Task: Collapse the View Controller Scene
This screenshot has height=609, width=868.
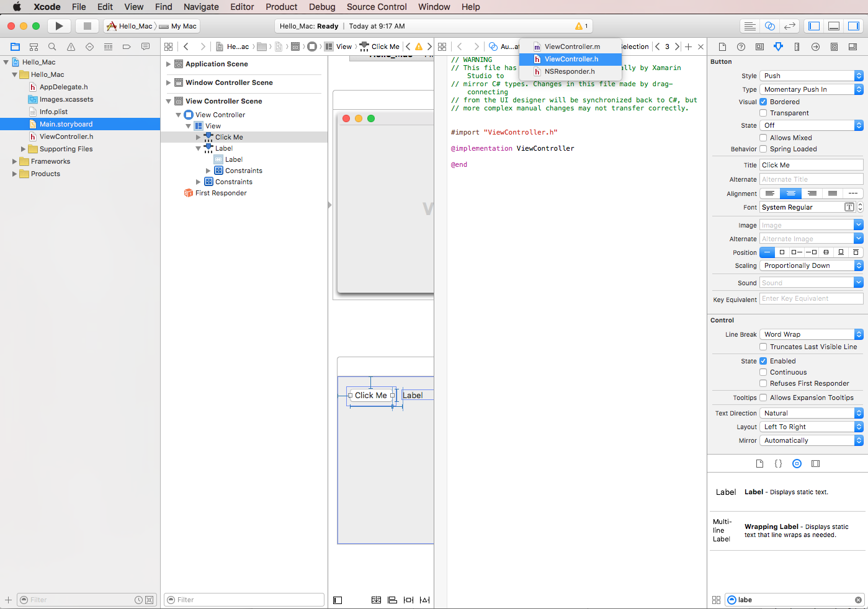Action: click(167, 100)
